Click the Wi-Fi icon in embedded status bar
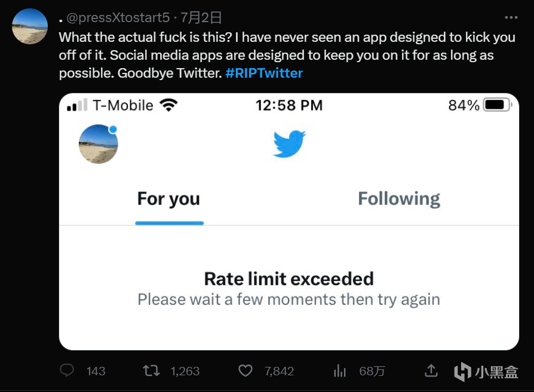 pos(169,105)
